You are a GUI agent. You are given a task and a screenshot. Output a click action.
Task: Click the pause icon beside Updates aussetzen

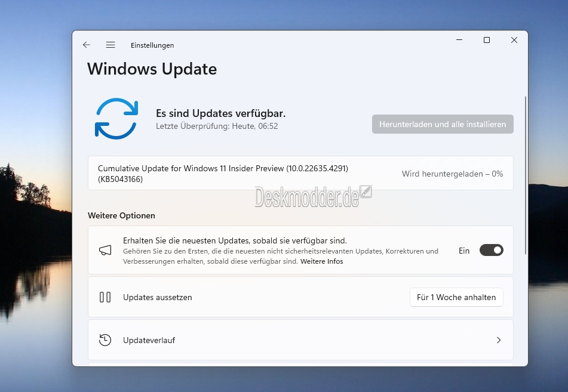[105, 297]
